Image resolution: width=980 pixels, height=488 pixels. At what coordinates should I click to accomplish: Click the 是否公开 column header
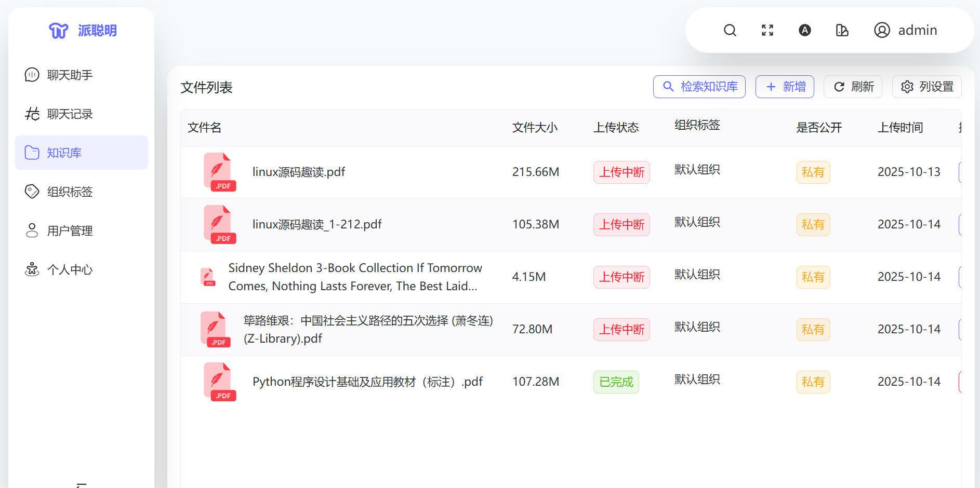tap(819, 128)
